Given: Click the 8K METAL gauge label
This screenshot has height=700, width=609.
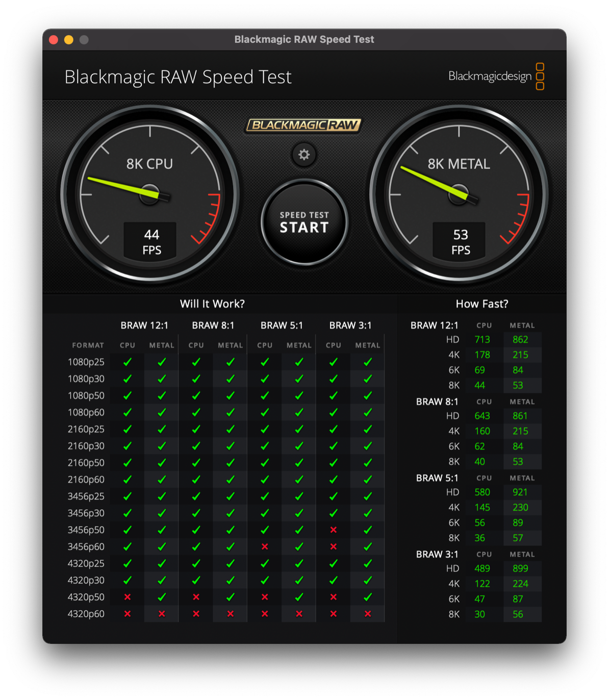Looking at the screenshot, I should coord(459,164).
